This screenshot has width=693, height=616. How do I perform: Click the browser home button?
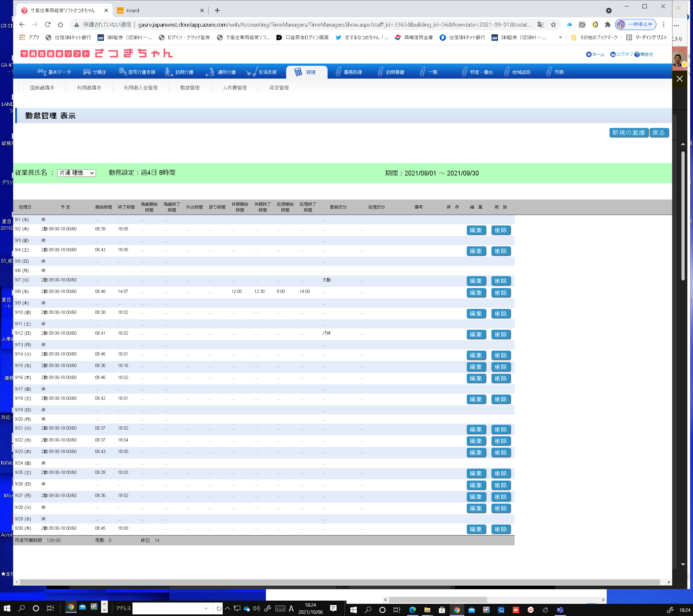click(x=60, y=24)
